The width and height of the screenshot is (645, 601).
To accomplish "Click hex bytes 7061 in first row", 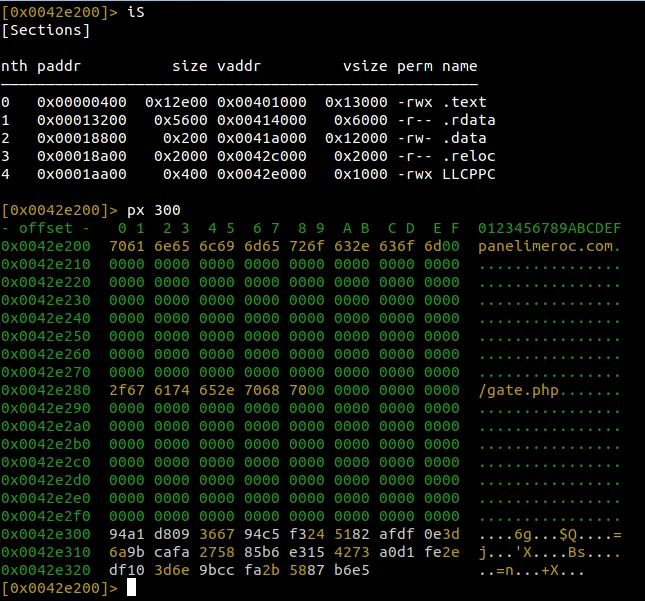I will [127, 246].
